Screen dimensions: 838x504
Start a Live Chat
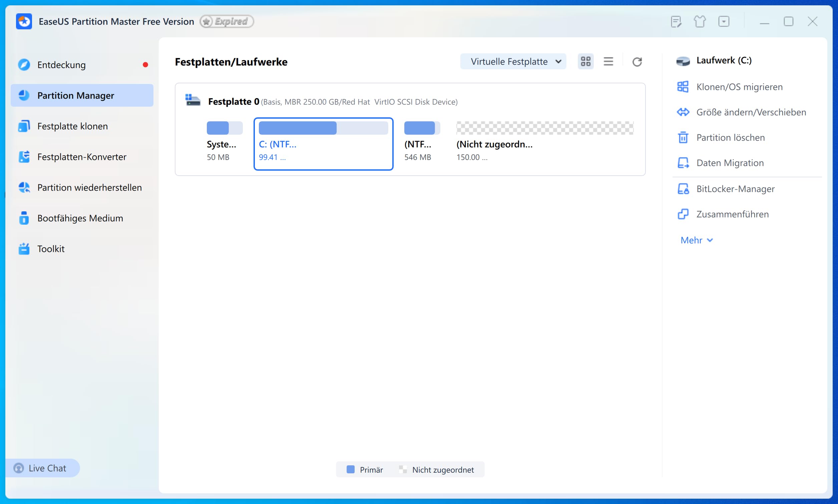(x=42, y=468)
